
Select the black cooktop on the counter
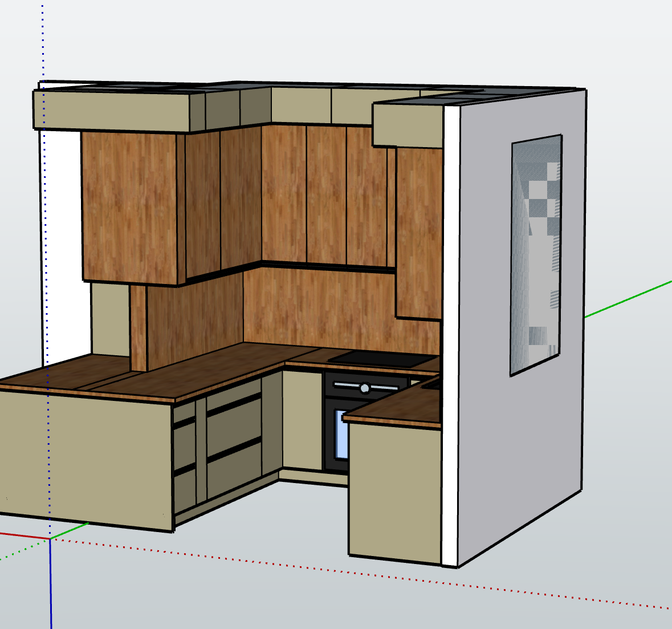click(x=382, y=359)
